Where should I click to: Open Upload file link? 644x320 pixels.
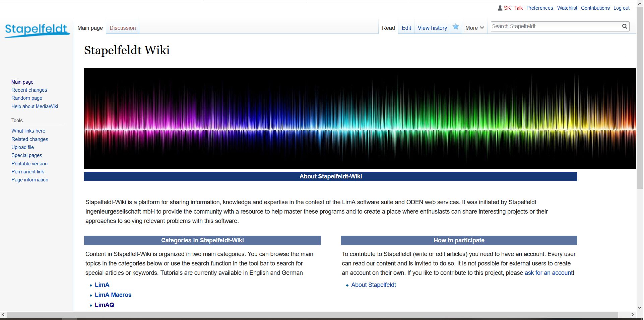(22, 147)
